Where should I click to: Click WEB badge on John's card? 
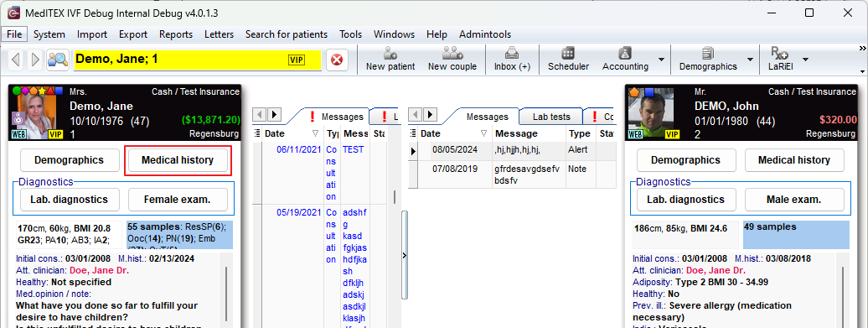tap(636, 134)
